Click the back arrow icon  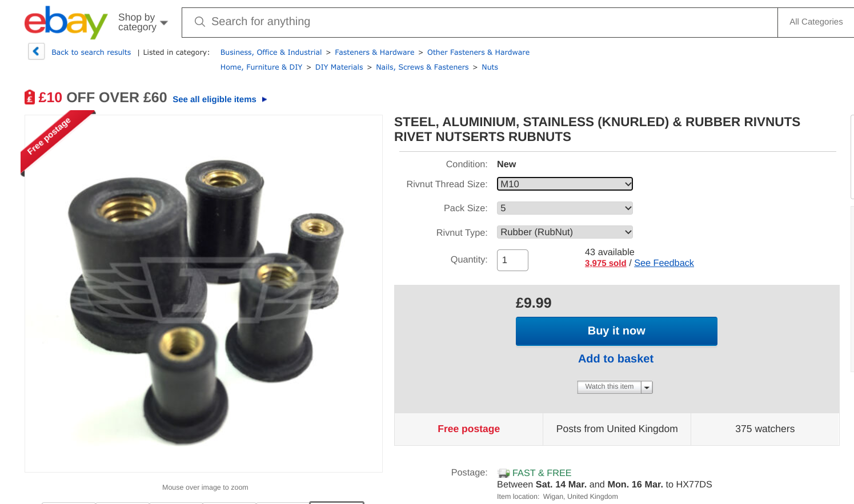pyautogui.click(x=36, y=51)
